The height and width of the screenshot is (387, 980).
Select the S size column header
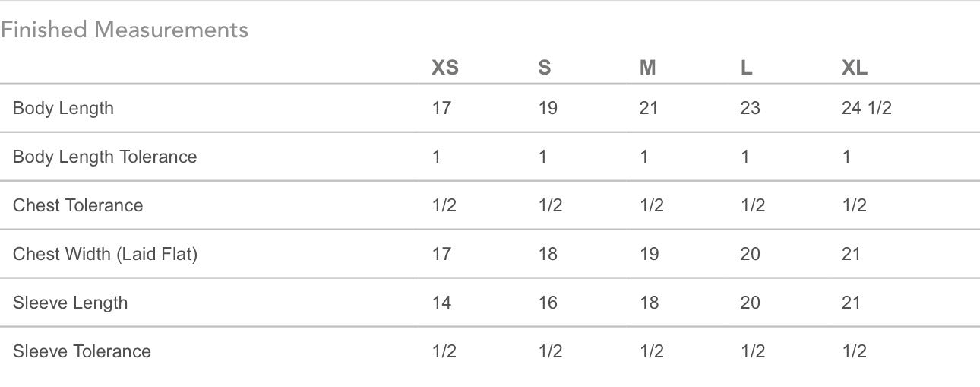544,68
